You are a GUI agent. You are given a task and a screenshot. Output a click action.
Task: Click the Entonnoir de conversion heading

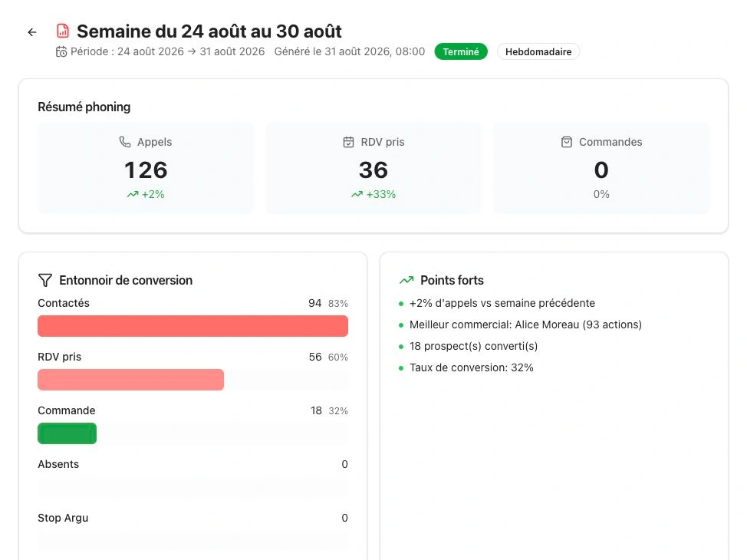tap(126, 280)
